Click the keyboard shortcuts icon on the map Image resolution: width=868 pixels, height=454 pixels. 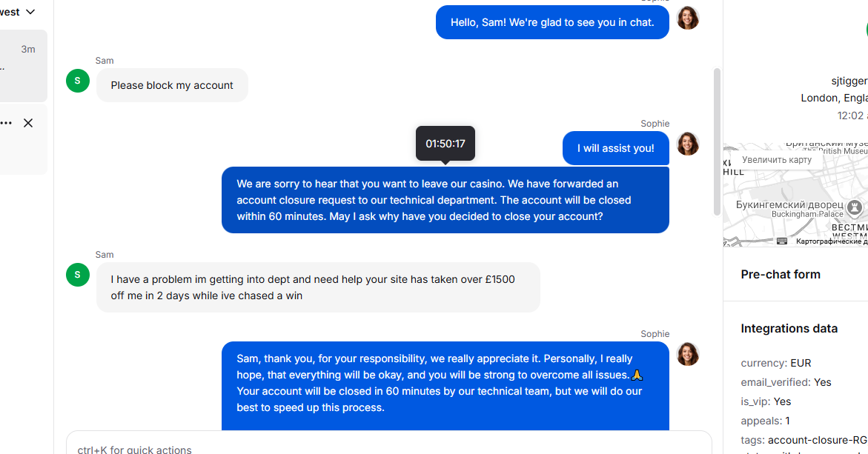[x=781, y=241]
